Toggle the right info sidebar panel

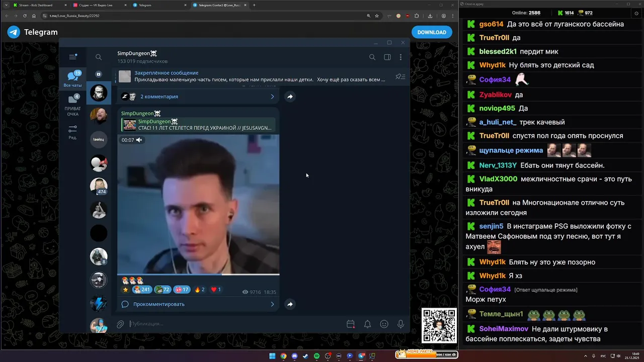tap(387, 57)
